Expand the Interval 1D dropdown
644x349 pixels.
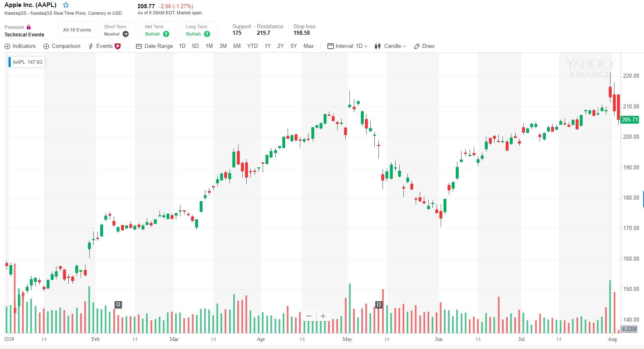click(x=347, y=46)
